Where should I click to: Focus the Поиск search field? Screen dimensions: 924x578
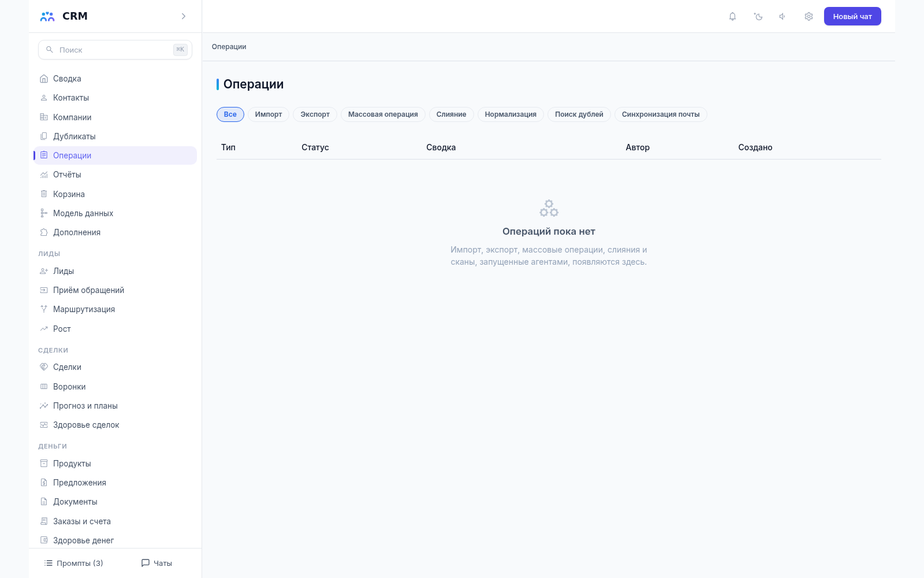[x=115, y=50]
